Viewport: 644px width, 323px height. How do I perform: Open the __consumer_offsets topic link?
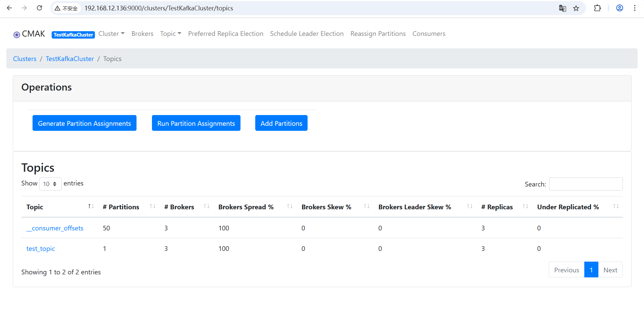coord(55,228)
